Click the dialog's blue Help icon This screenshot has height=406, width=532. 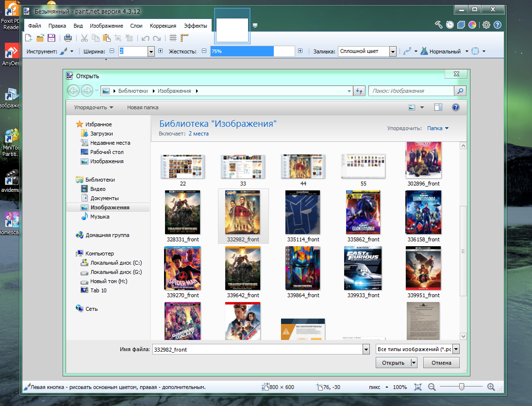coord(456,107)
